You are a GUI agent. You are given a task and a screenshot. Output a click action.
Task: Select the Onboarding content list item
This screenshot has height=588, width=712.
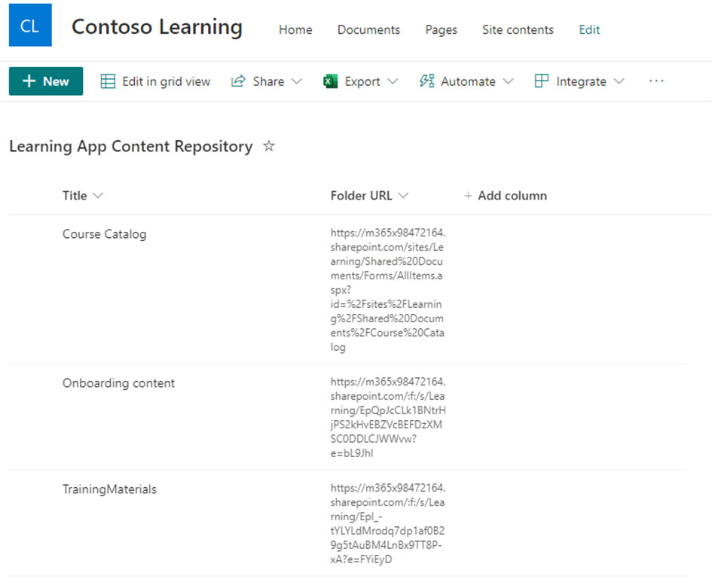coord(118,383)
